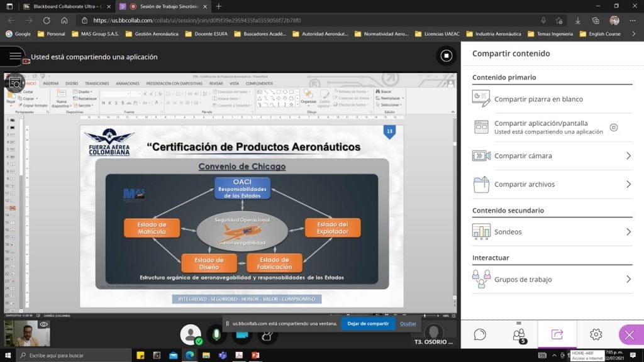
Task: Click the Dejar de compartir button
Action: tap(368, 324)
